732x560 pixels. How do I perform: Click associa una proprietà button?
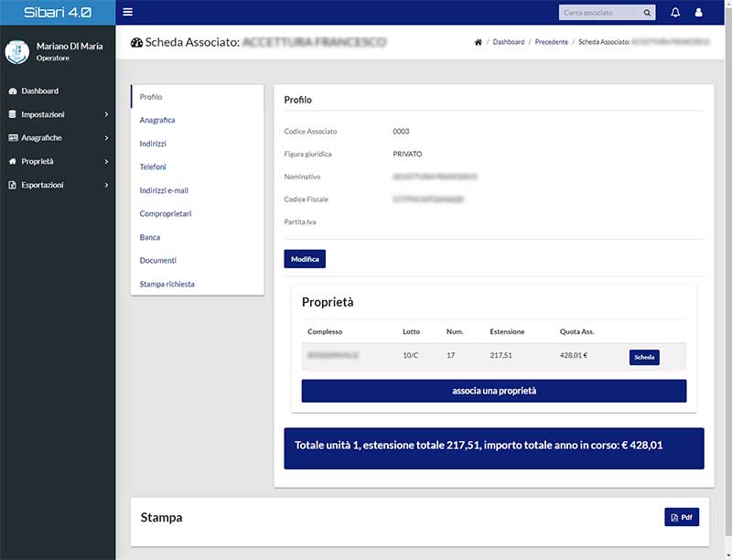point(494,391)
